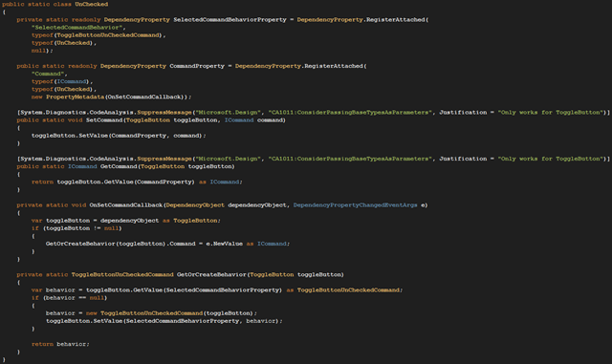Click toggleButton.SetValue(SelectedCommandBehaviorProperty, behavior) statement
Screen dimensions: 612x364
164,321
